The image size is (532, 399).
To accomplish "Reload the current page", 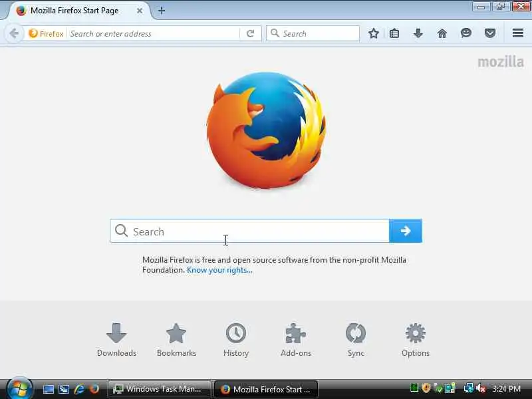I will tap(251, 34).
